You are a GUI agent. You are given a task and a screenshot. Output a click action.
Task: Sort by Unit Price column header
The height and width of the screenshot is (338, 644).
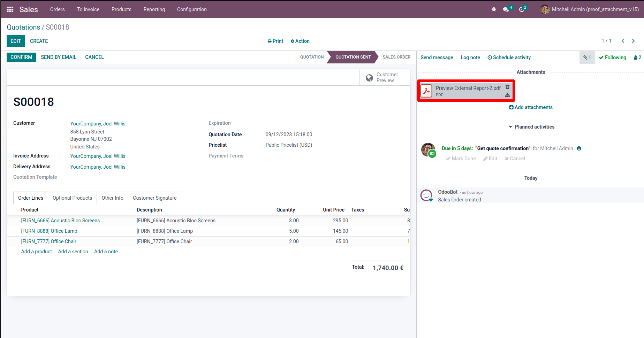pyautogui.click(x=334, y=210)
